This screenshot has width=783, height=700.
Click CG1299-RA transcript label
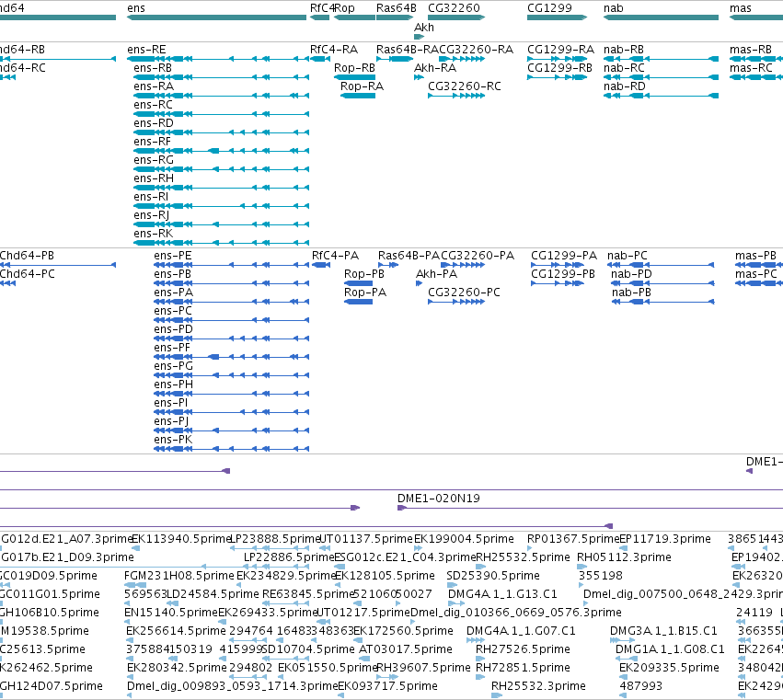560,50
